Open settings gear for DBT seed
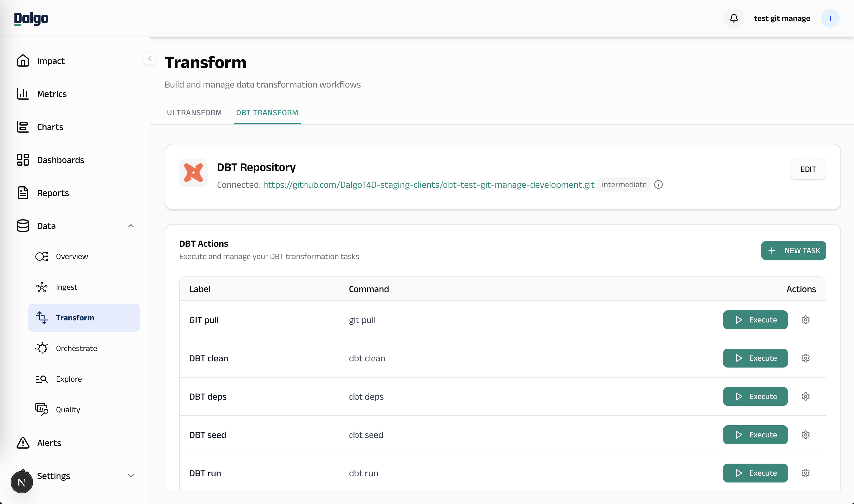 805,435
